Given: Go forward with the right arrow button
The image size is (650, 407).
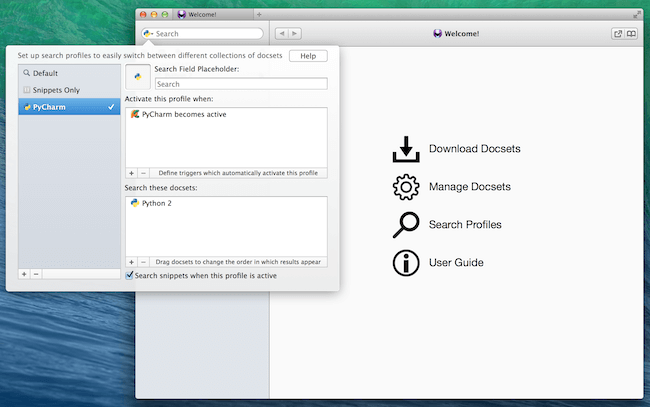Looking at the screenshot, I should click(295, 34).
